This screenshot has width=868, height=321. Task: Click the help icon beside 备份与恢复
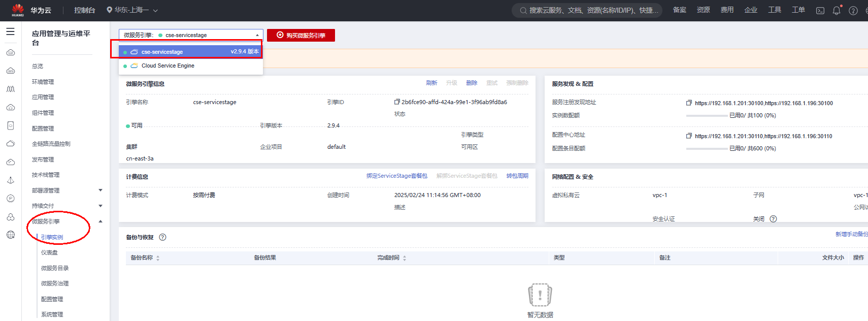click(x=162, y=237)
